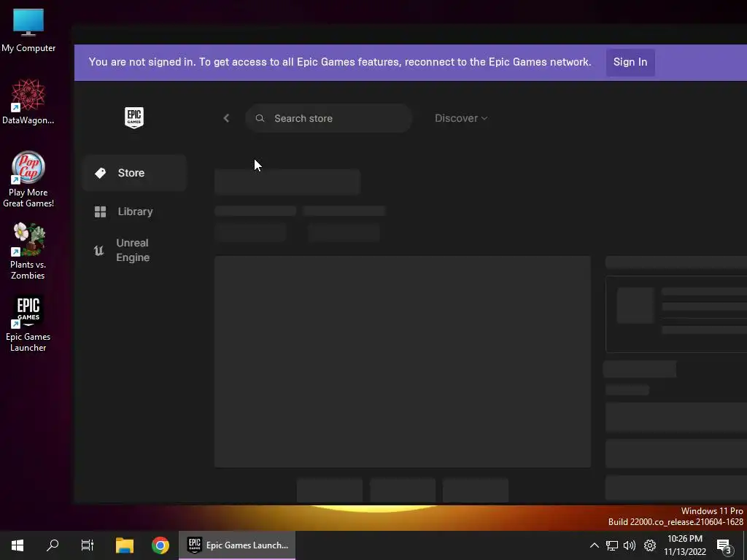Click the not signed in banner message

[340, 62]
